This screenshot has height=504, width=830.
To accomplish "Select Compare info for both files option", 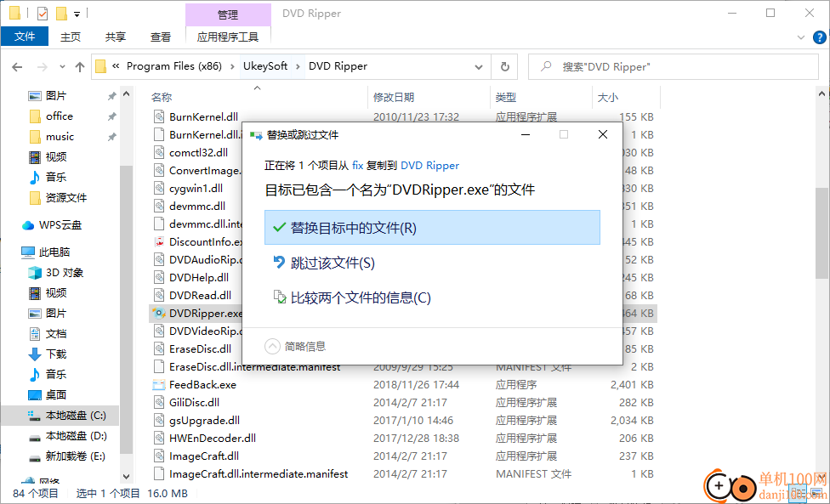I will (x=351, y=297).
